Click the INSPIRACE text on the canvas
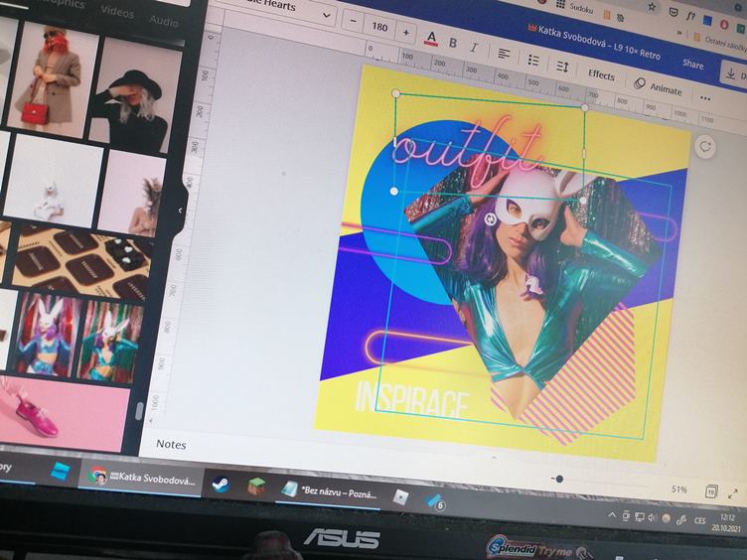 pyautogui.click(x=411, y=401)
